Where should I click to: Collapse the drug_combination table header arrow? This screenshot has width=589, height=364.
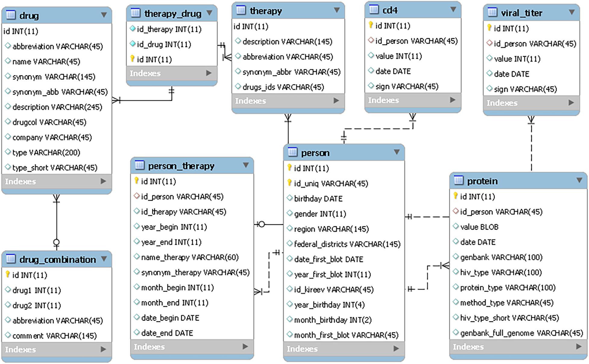104,259
